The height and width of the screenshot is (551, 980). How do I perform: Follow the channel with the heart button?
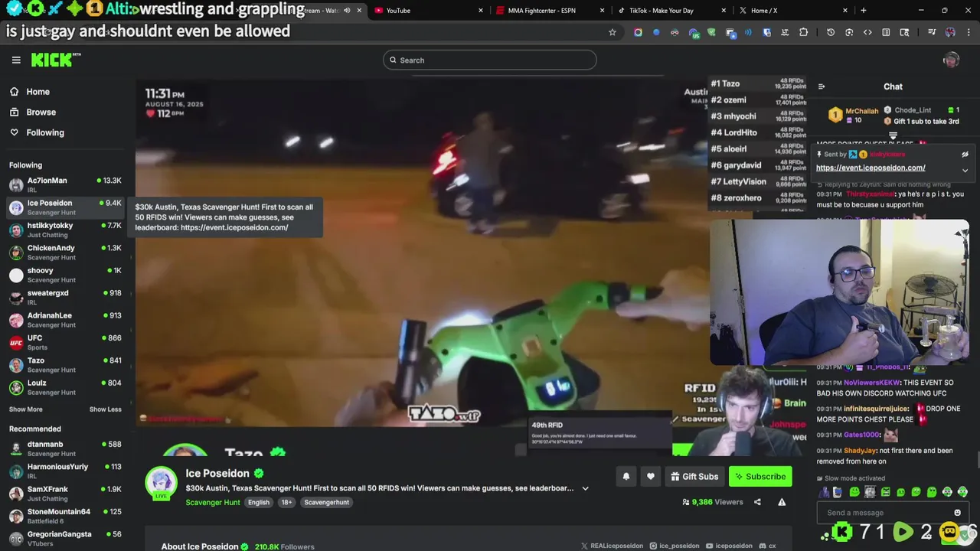tap(650, 476)
